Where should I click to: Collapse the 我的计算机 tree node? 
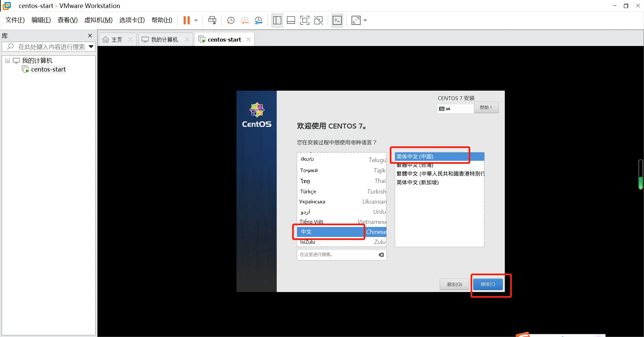tap(7, 61)
